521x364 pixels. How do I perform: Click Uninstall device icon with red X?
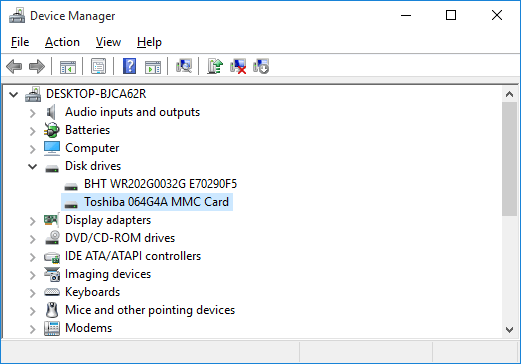click(238, 66)
